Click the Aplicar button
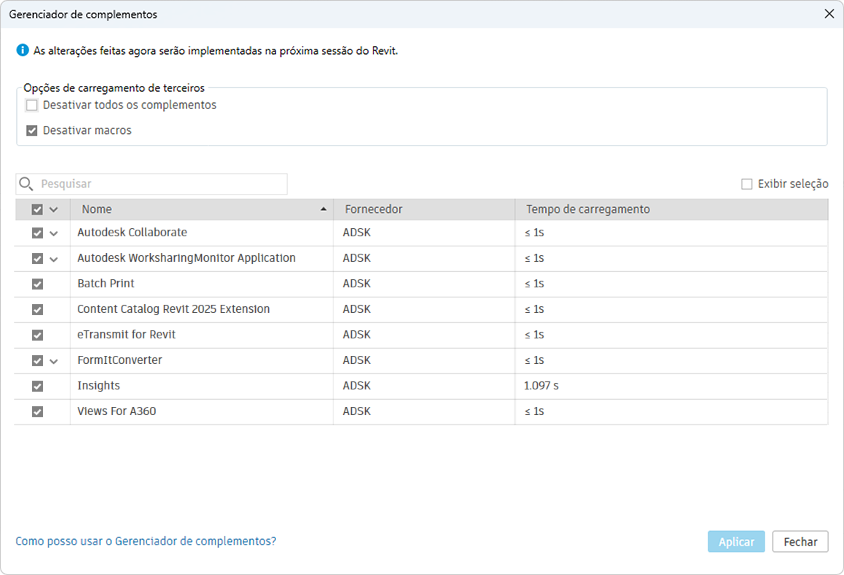The width and height of the screenshot is (844, 575). 736,541
